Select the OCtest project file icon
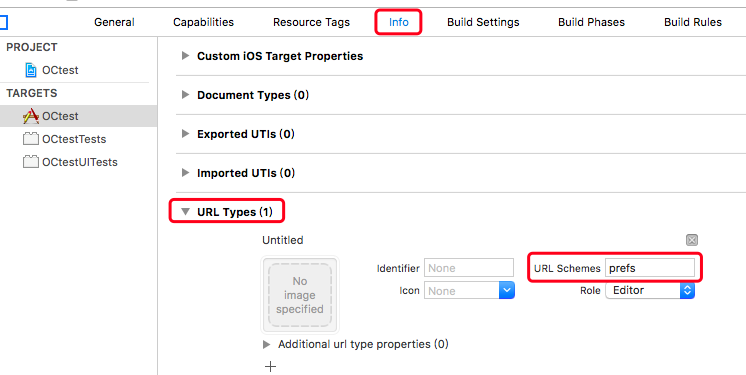The width and height of the screenshot is (746, 375). [31, 70]
